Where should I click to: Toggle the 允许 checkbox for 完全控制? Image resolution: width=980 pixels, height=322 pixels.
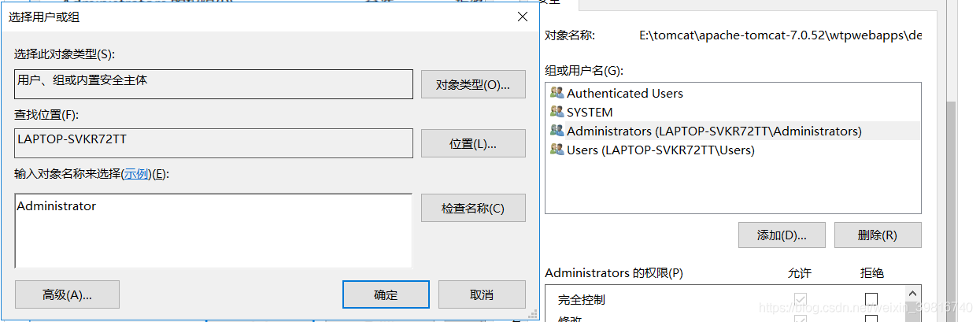tap(801, 299)
